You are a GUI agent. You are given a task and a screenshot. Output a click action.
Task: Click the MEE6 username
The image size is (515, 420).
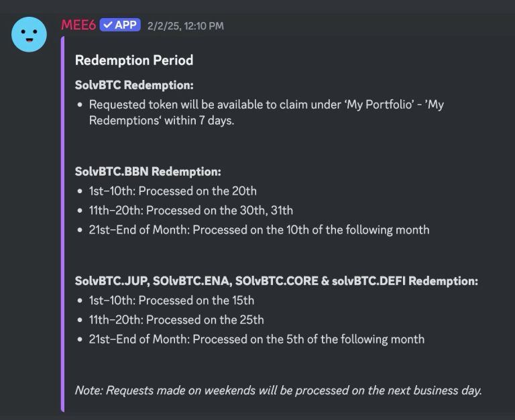tap(78, 25)
